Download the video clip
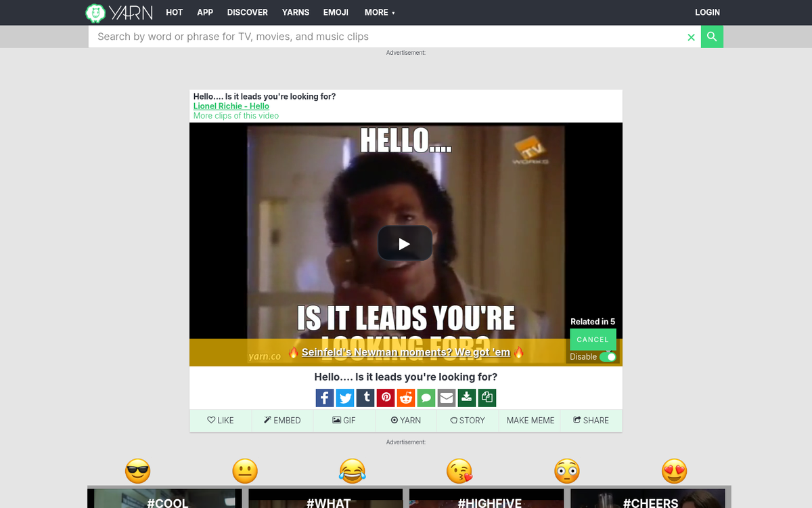The image size is (812, 508). (x=466, y=398)
